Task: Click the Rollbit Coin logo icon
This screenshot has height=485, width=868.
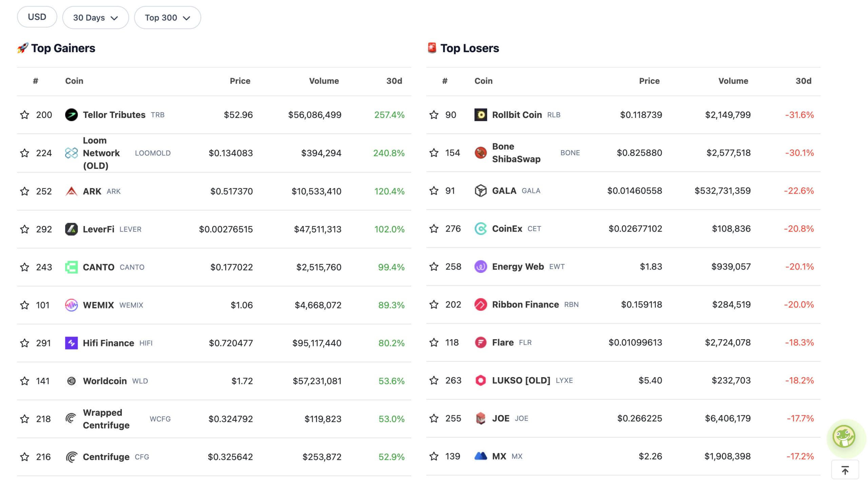Action: [480, 115]
